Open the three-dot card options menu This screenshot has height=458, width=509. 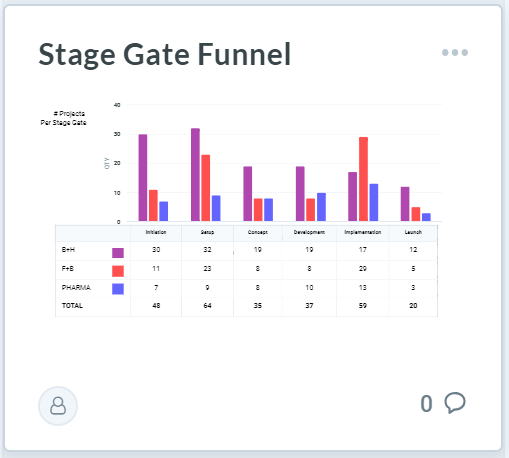455,52
